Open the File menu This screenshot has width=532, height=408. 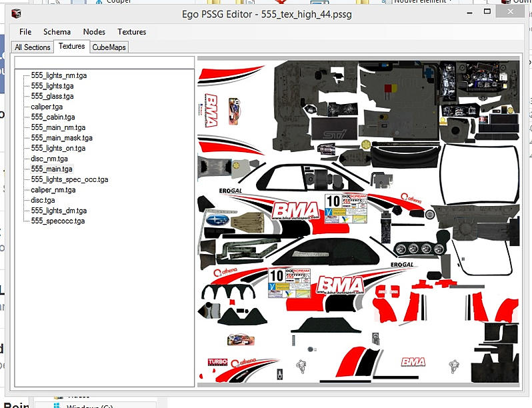tap(25, 32)
